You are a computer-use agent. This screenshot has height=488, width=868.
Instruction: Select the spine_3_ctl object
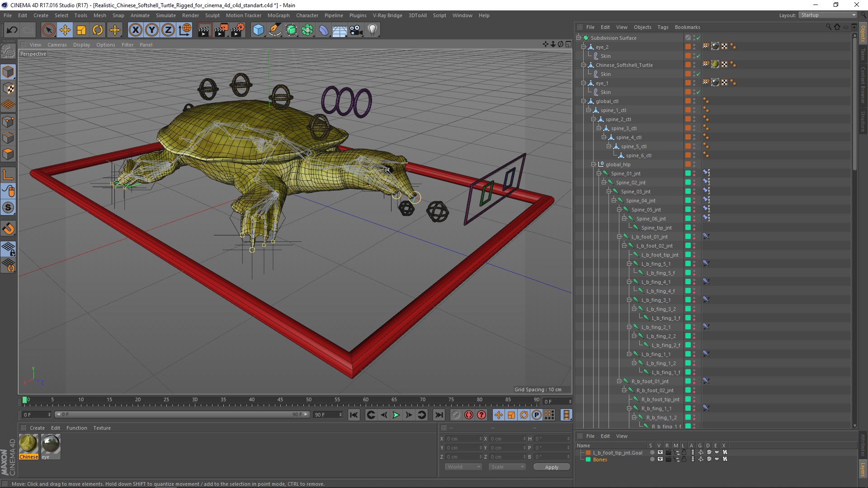coord(623,128)
